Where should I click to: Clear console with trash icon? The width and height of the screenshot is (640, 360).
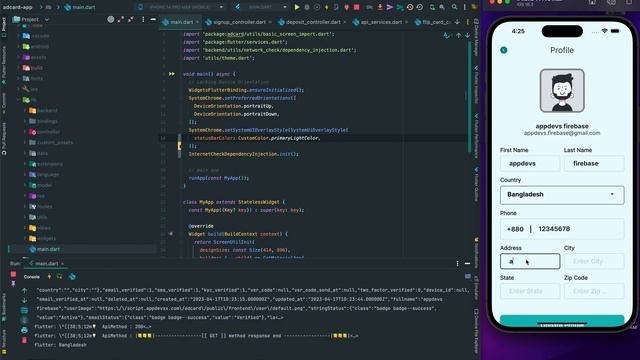click(24, 340)
